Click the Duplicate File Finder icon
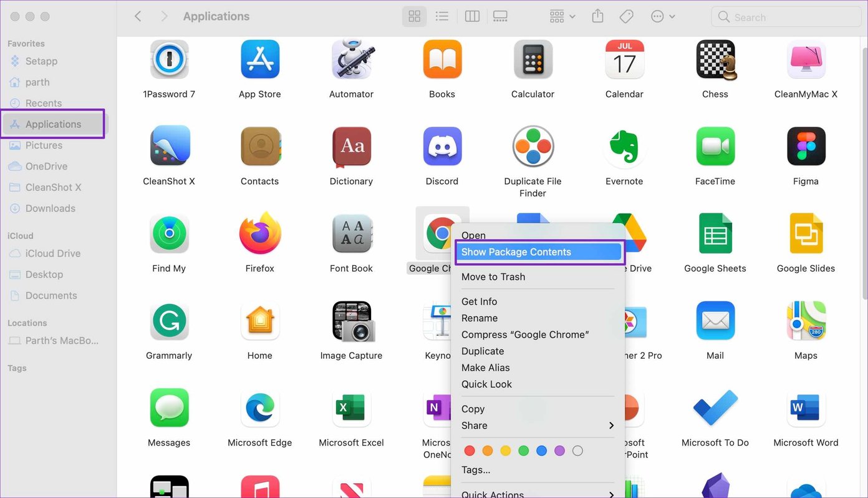The width and height of the screenshot is (868, 498). point(533,147)
